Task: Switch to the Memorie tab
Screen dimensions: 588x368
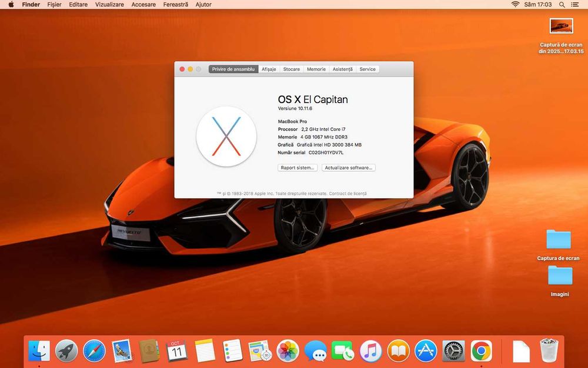Action: (316, 69)
